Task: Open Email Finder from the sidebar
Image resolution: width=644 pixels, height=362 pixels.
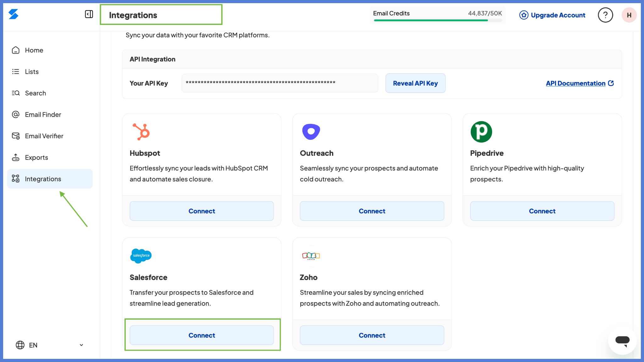Action: point(50,114)
